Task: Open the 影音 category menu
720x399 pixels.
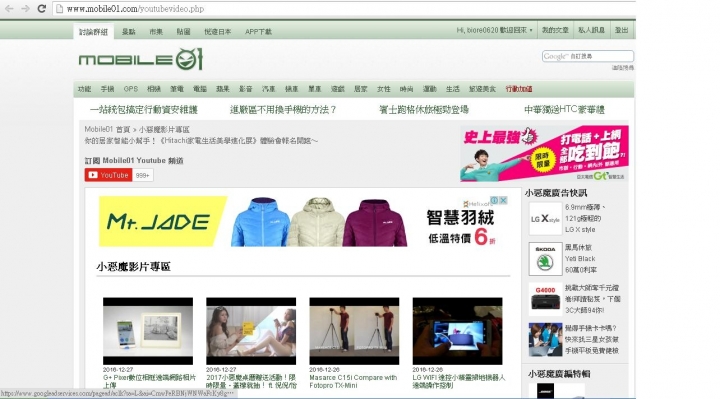Action: click(x=246, y=89)
